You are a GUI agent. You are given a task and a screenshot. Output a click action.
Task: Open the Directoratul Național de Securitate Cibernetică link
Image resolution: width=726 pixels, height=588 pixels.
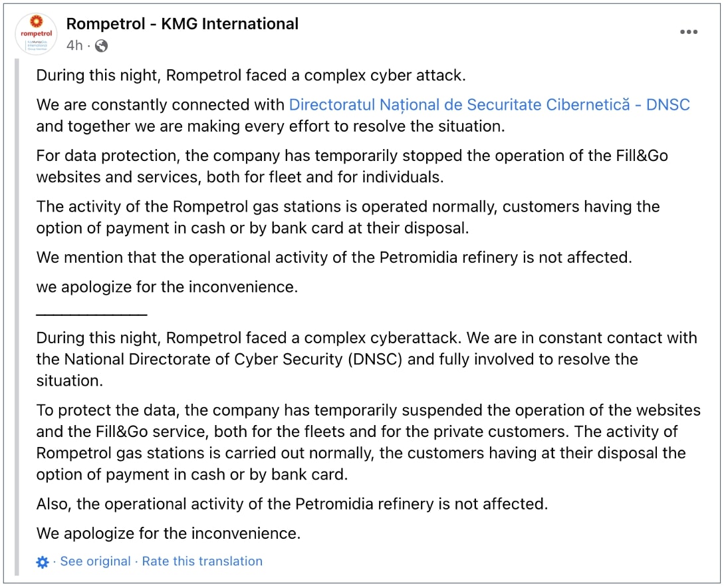[489, 104]
